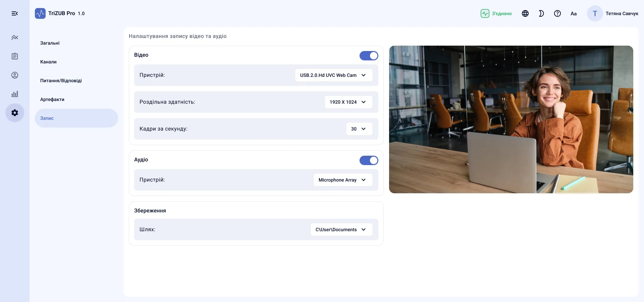Open the USB.2.0.Hd UVC Web Cam dropdown
The image size is (644, 302).
click(x=334, y=75)
